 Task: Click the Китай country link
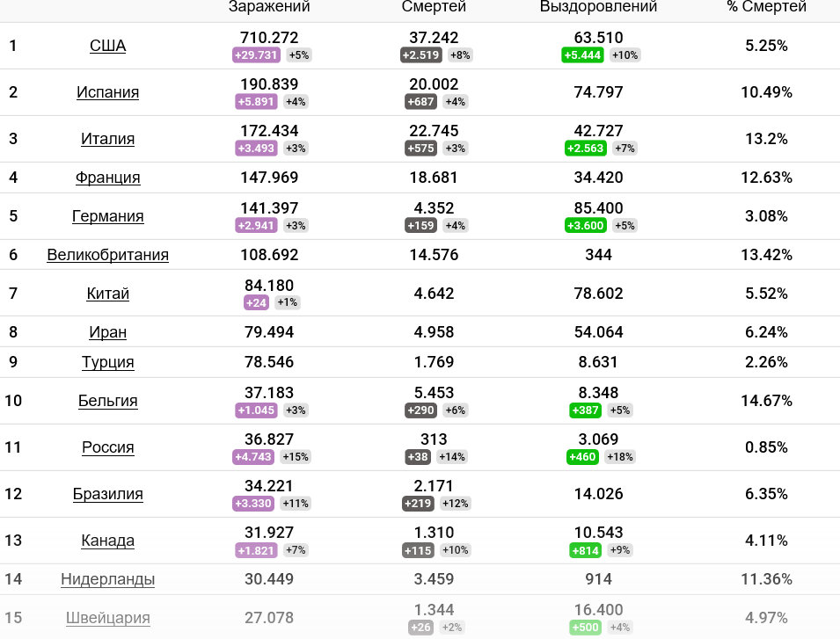coord(107,294)
